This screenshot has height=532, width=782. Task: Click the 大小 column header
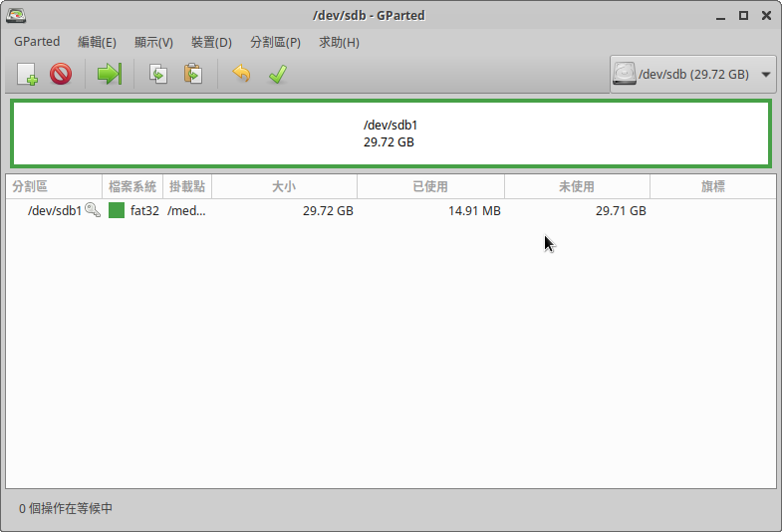click(284, 186)
